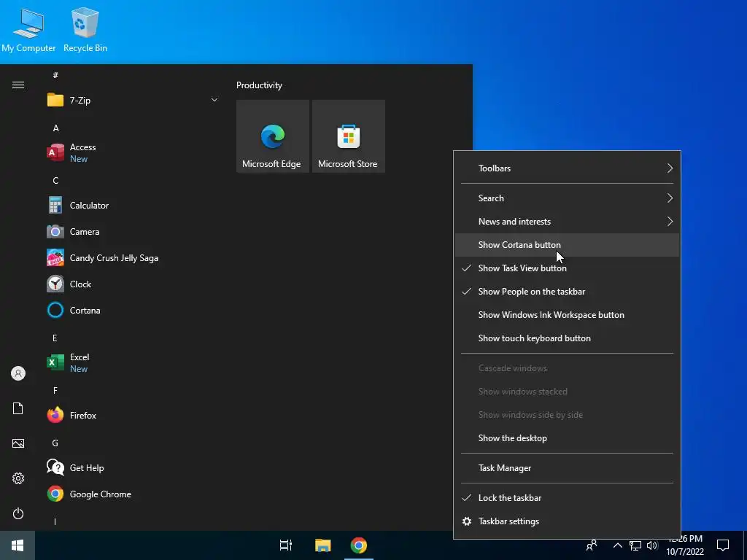747x560 pixels.
Task: Open the 7-Zip folder icon
Action: click(55, 100)
